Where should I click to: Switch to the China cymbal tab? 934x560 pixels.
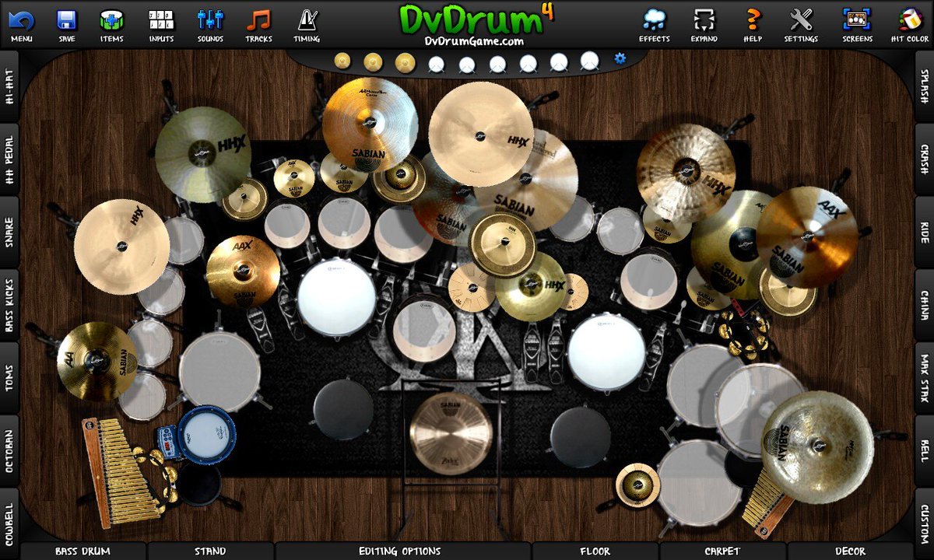tap(925, 303)
